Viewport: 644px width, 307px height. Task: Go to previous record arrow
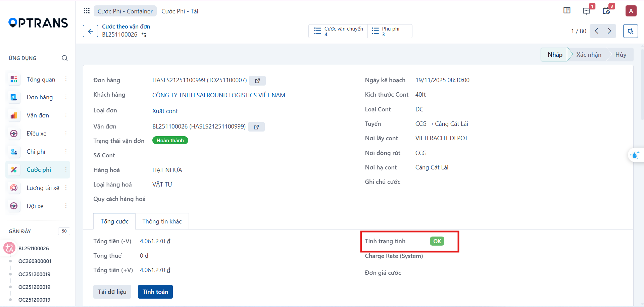click(x=596, y=31)
